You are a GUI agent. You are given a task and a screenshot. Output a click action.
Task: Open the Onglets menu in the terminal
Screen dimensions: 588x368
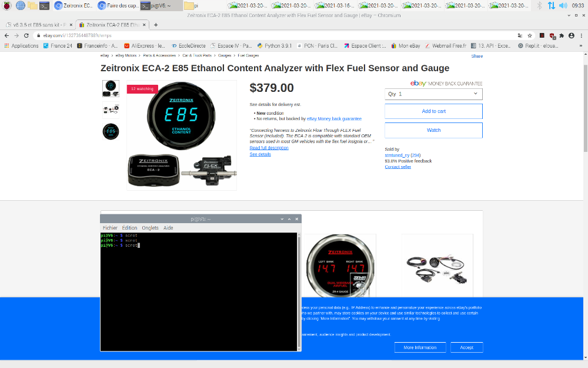tap(150, 228)
